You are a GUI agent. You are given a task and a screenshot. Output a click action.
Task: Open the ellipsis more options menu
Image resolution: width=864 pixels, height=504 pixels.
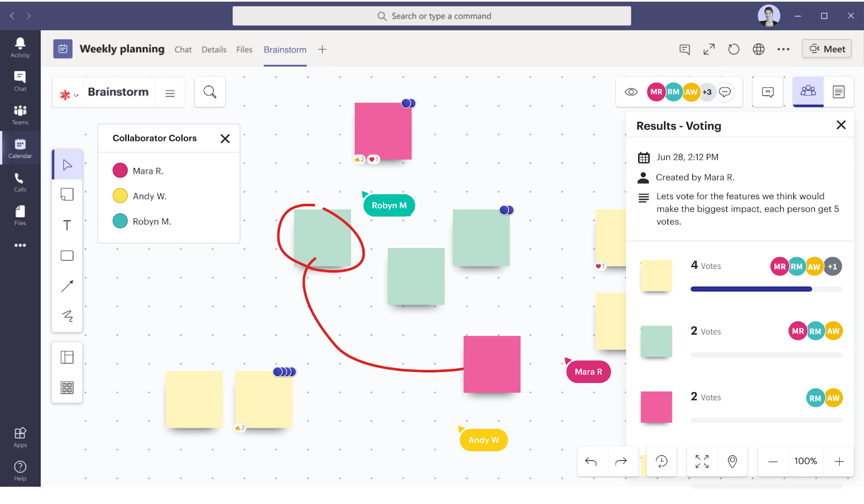tap(783, 49)
